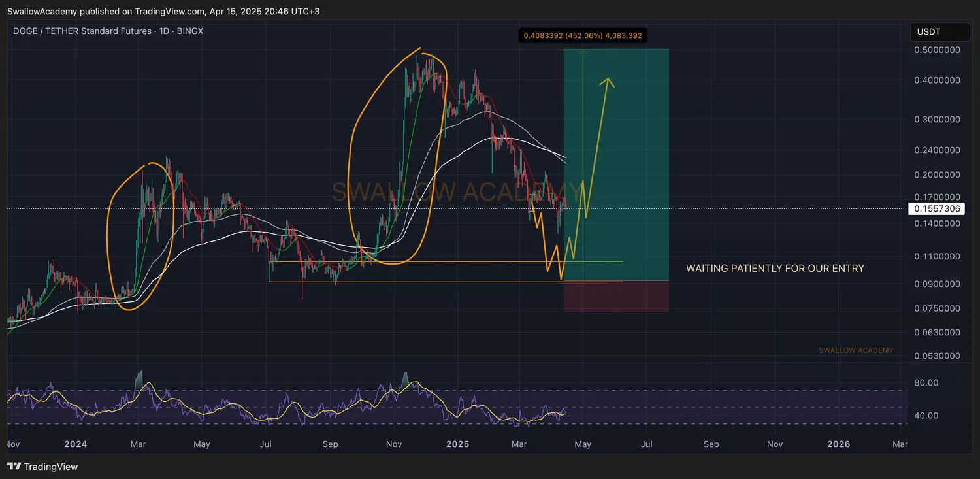The image size is (980, 479).
Task: Click the 0.0630000 price axis label
Action: tap(936, 332)
